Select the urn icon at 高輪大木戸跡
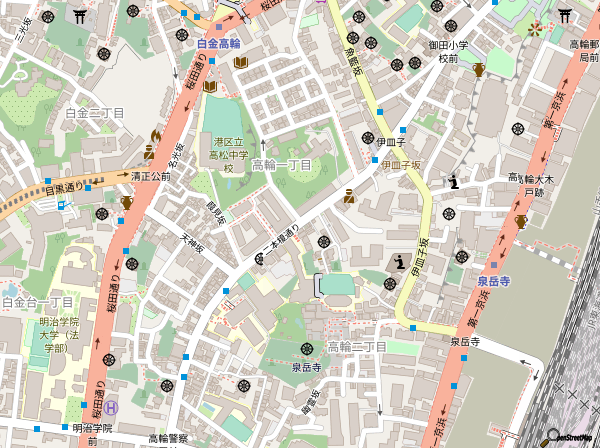The width and height of the screenshot is (600, 448). (521, 221)
